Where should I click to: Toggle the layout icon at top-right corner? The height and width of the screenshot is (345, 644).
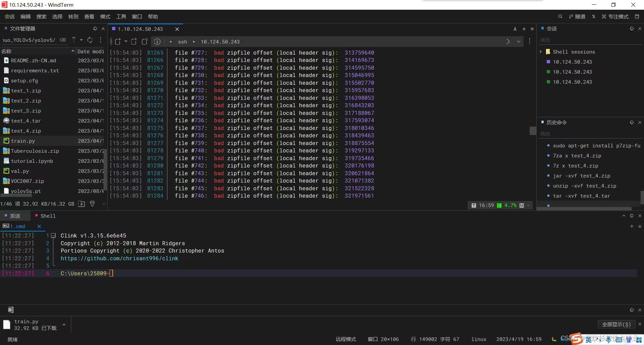pos(637,16)
